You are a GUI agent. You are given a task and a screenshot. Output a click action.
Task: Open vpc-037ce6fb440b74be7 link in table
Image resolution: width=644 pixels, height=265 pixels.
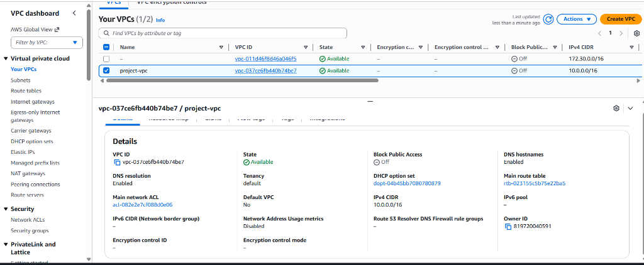click(266, 70)
